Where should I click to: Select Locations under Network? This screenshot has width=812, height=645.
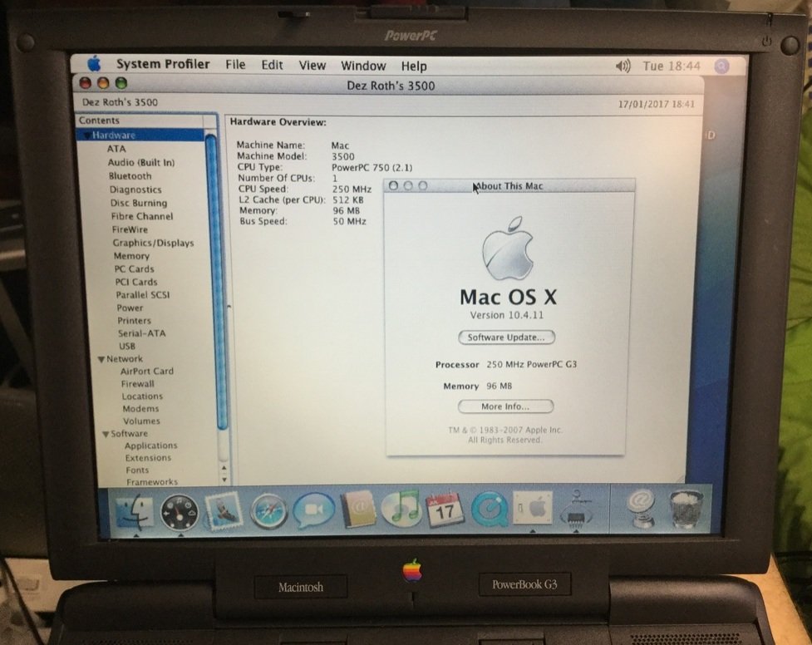pos(142,396)
